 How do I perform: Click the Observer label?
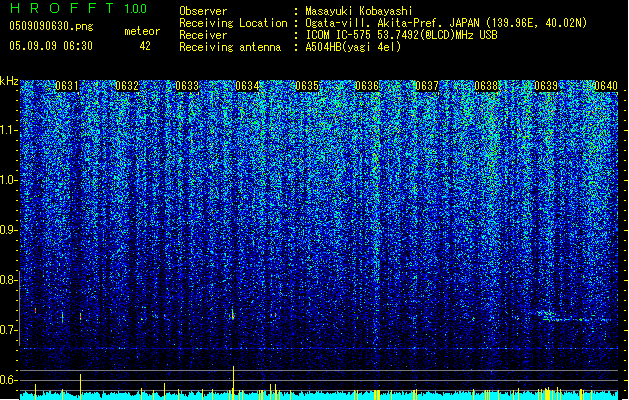pos(203,11)
